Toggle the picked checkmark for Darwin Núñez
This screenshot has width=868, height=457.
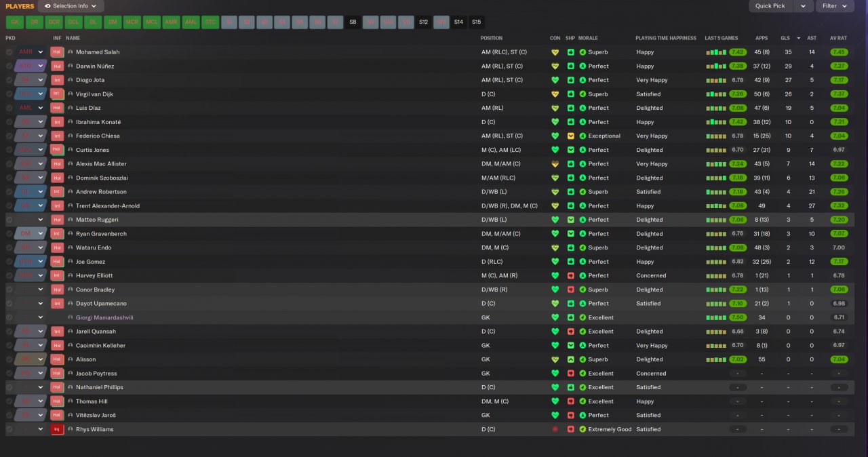click(9, 66)
